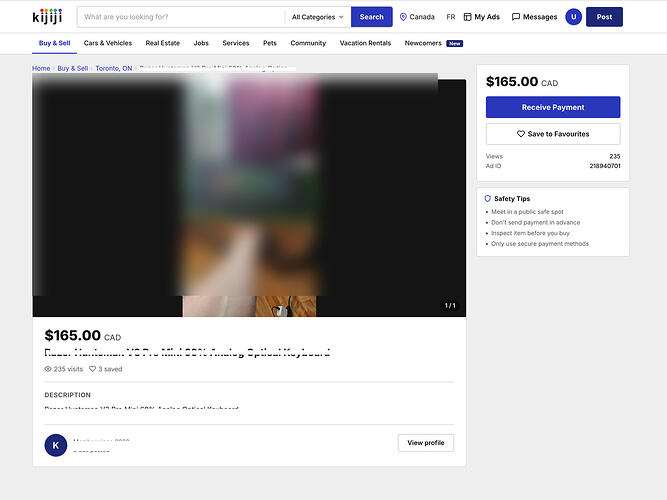Open the Community category

308,43
